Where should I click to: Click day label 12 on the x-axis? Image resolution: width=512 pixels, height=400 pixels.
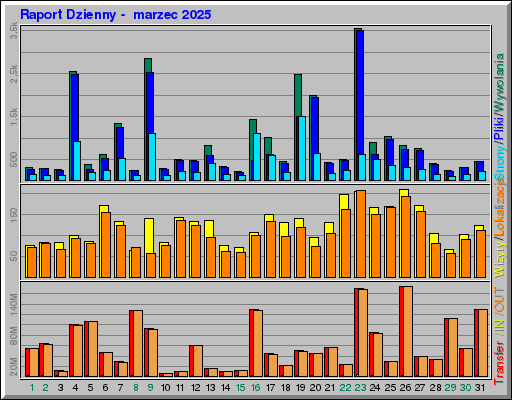[x=196, y=388]
